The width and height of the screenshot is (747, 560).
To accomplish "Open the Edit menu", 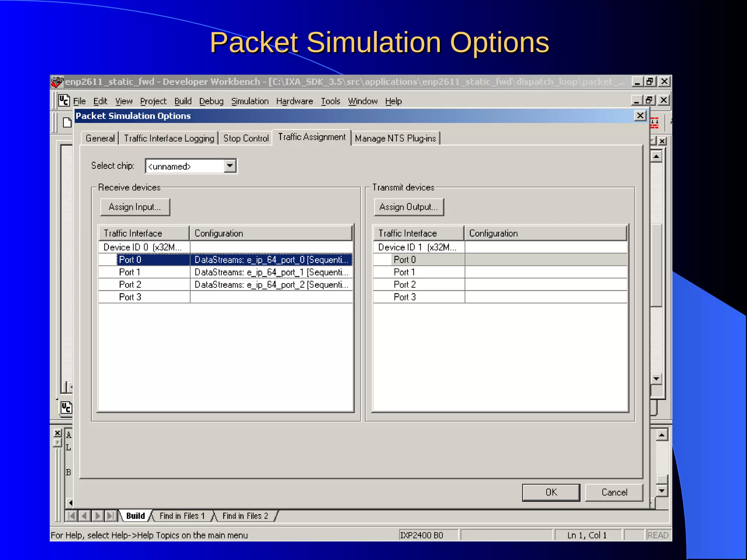I will click(x=100, y=101).
